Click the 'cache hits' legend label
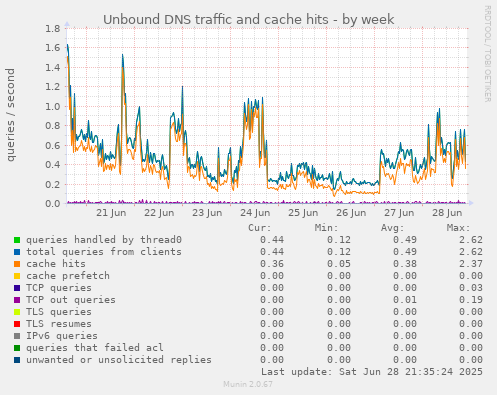The width and height of the screenshot is (497, 395). coord(56,264)
